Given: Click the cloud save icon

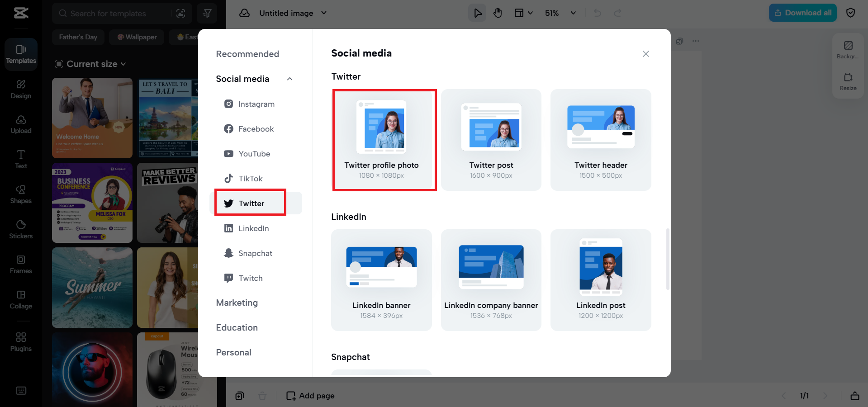Looking at the screenshot, I should pos(244,13).
